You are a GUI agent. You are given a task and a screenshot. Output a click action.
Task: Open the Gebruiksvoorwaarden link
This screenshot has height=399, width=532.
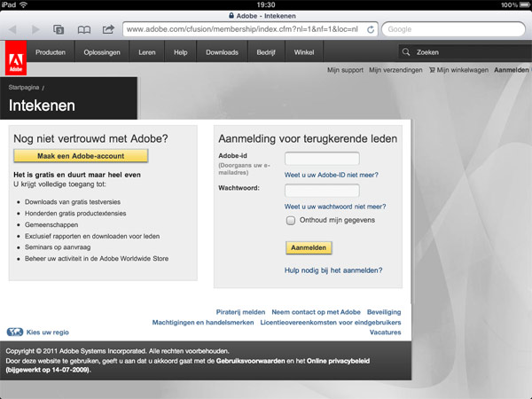click(250, 361)
